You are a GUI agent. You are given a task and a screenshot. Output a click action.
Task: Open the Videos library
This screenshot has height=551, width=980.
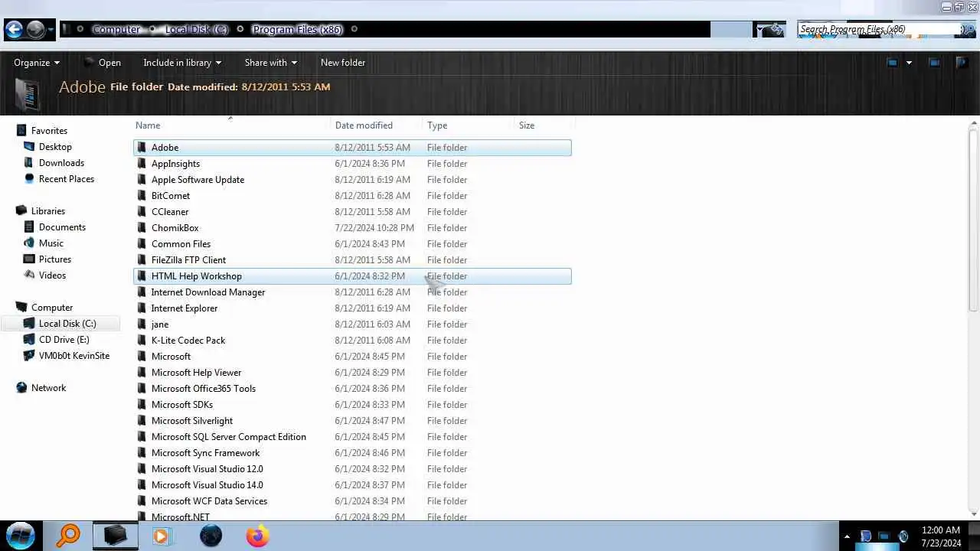click(x=52, y=275)
